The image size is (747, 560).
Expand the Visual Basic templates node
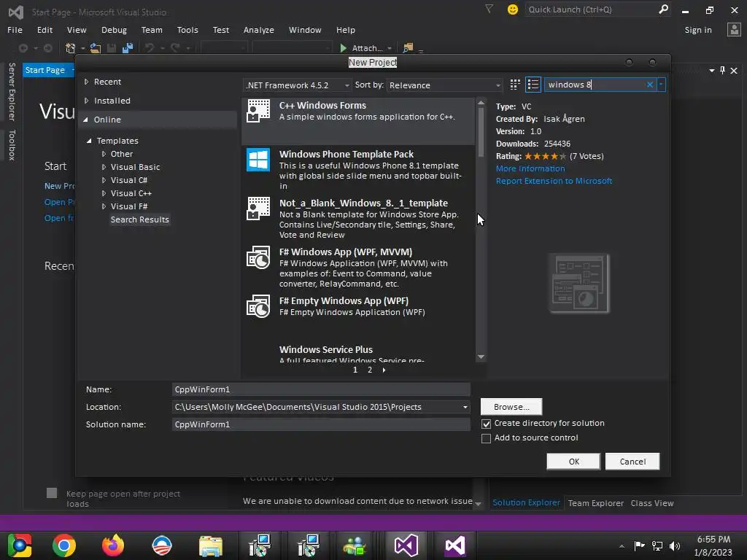pyautogui.click(x=104, y=167)
